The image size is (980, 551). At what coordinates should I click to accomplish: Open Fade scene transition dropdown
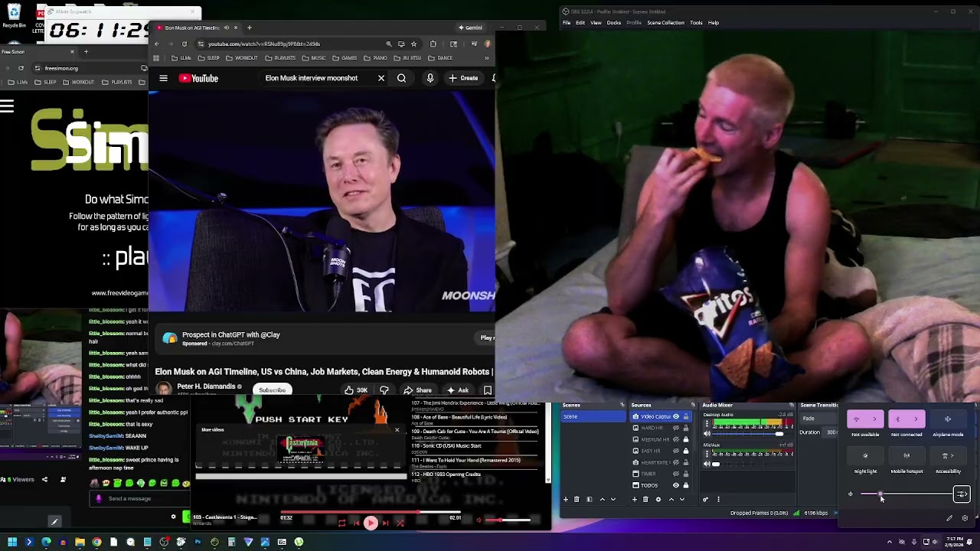coord(818,419)
